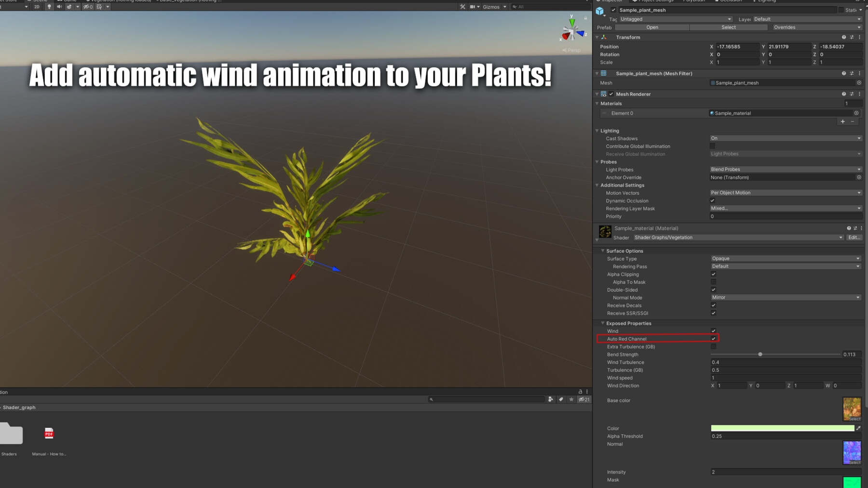The image size is (868, 488).
Task: Open Mesh Renderer presets icon
Action: point(852,94)
